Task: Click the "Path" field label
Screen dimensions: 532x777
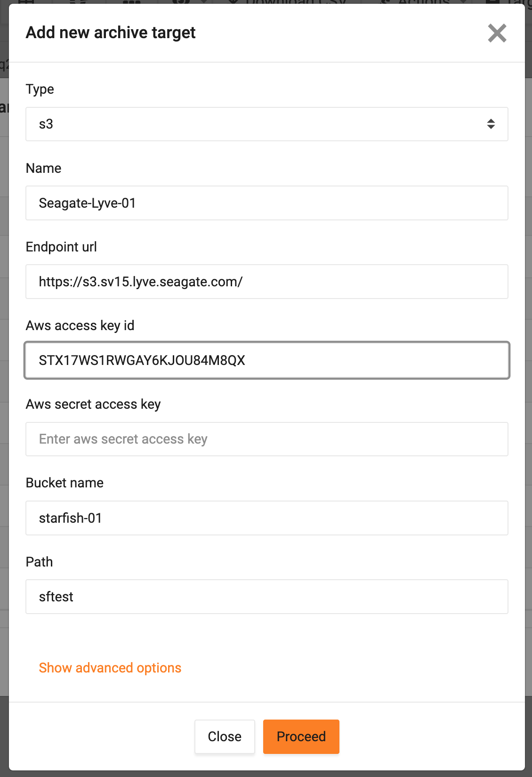Action: click(39, 562)
